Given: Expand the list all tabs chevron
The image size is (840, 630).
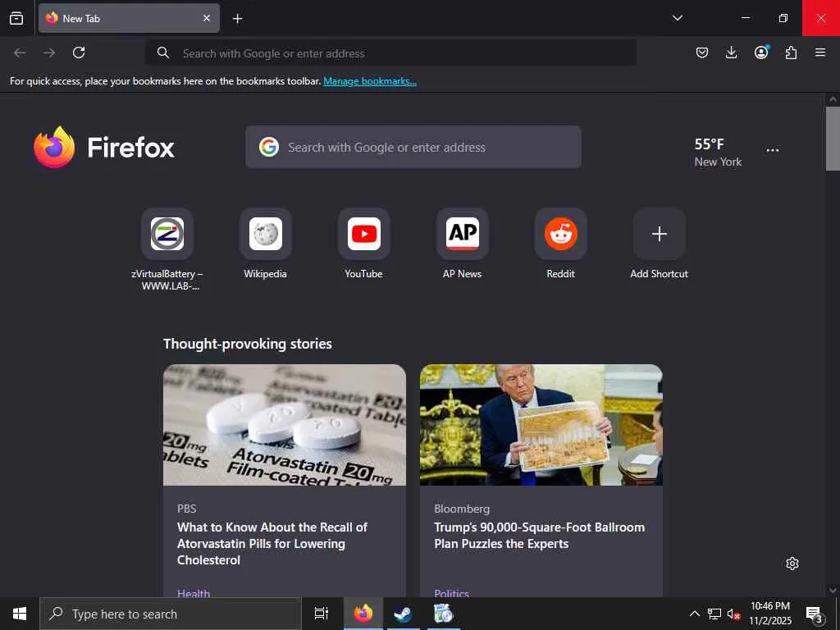Looking at the screenshot, I should [x=677, y=18].
